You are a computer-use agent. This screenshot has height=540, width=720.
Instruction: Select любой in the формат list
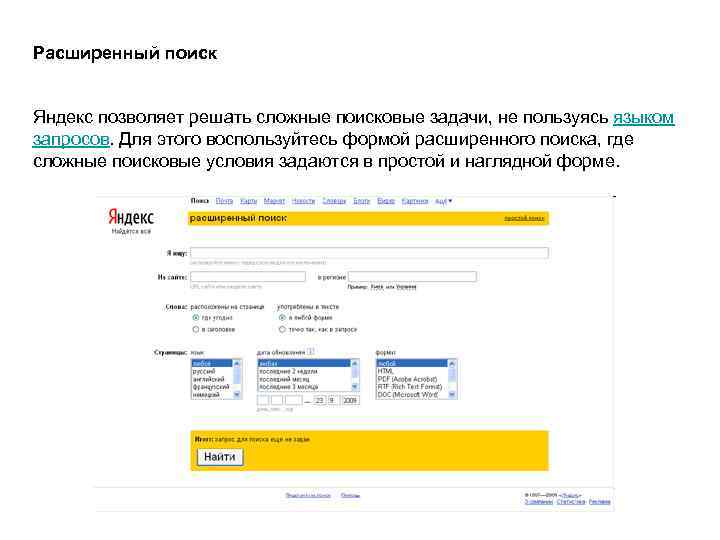tap(412, 364)
